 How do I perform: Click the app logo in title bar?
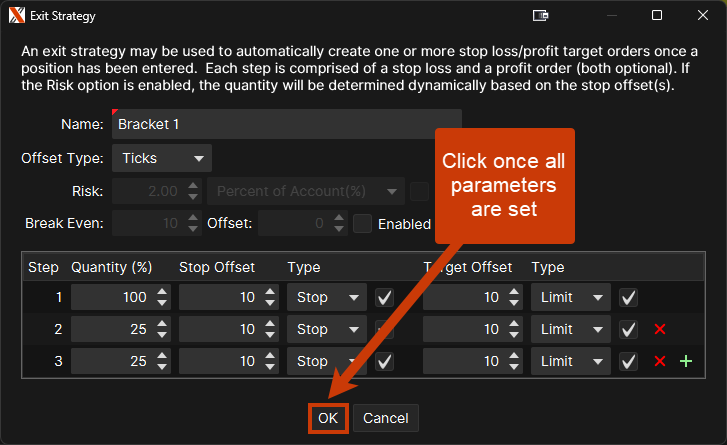click(16, 15)
